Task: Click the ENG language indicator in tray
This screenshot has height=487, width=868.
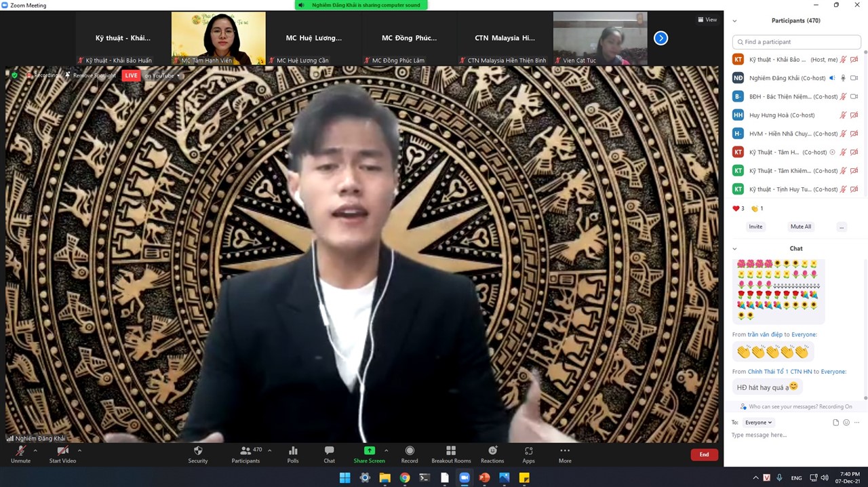Action: tap(796, 478)
